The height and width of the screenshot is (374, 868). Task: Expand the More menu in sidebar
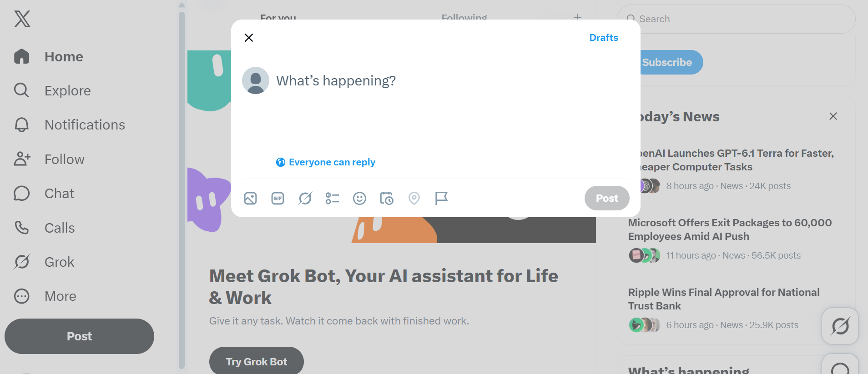click(45, 296)
